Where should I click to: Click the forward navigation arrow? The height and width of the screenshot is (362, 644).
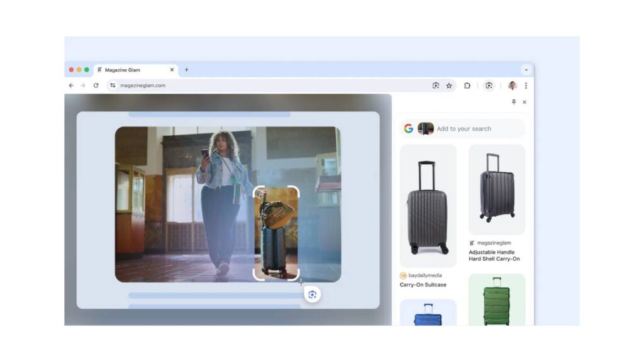pyautogui.click(x=83, y=85)
